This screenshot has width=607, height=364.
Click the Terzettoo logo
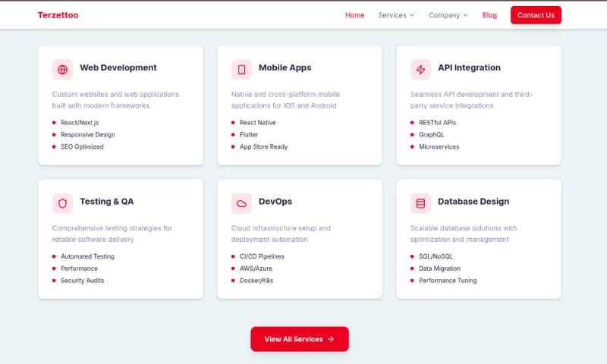[x=58, y=15]
